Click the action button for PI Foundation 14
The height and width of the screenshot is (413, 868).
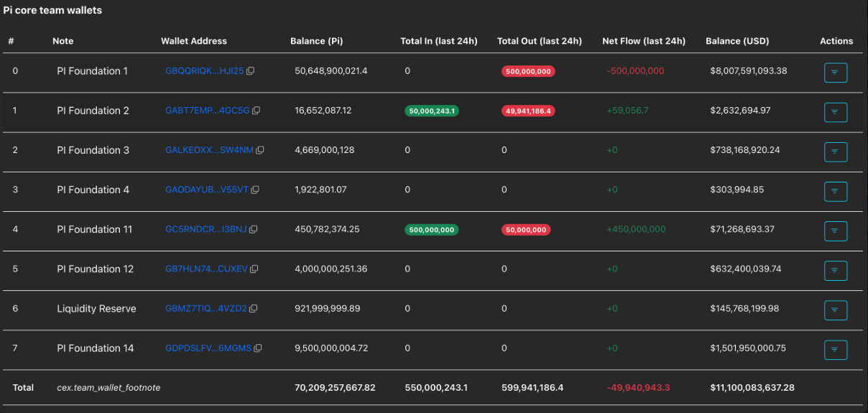coord(835,350)
